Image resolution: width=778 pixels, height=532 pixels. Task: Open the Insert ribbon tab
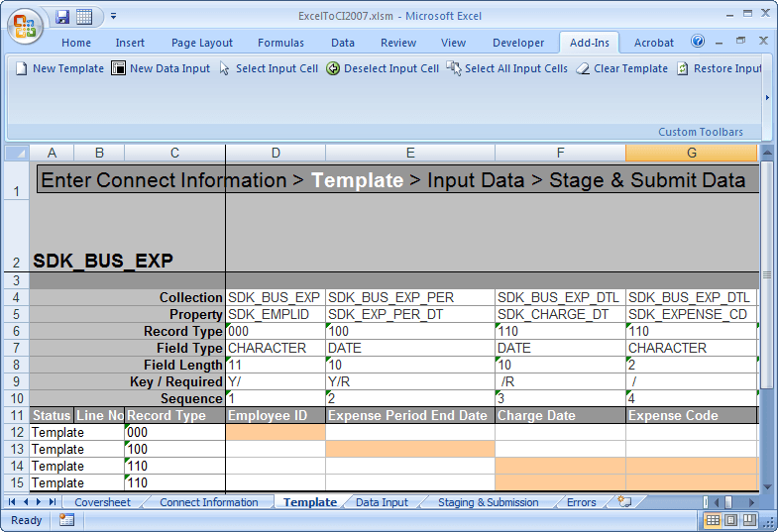click(130, 43)
